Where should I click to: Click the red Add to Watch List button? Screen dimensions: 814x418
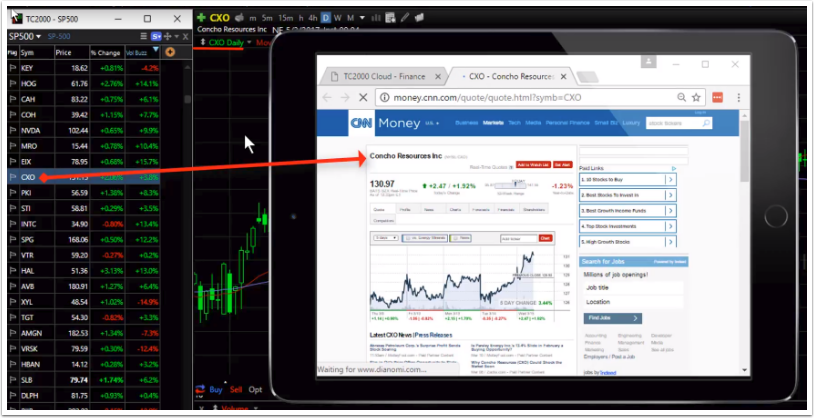point(533,165)
